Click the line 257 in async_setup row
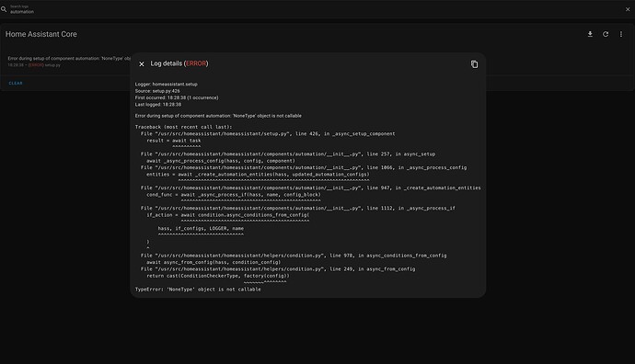The height and width of the screenshot is (364, 635). tap(288, 154)
